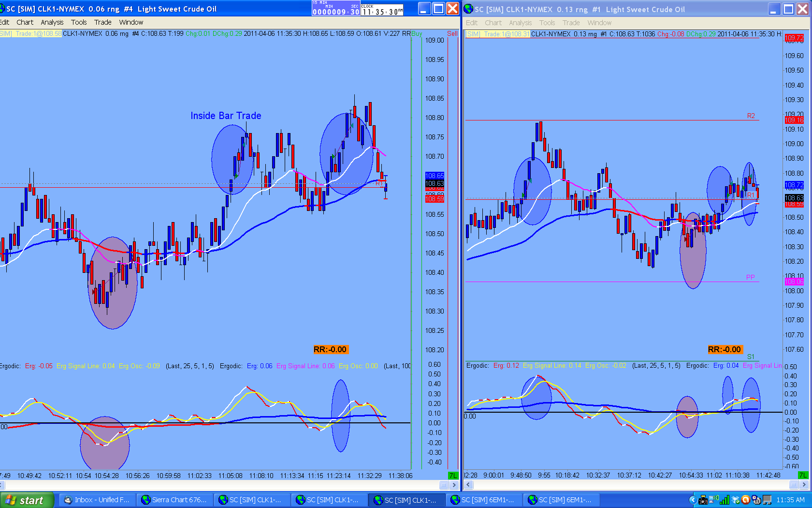Switch to Sierra Chart 676 taskbar window
This screenshot has width=812, height=508.
click(174, 500)
